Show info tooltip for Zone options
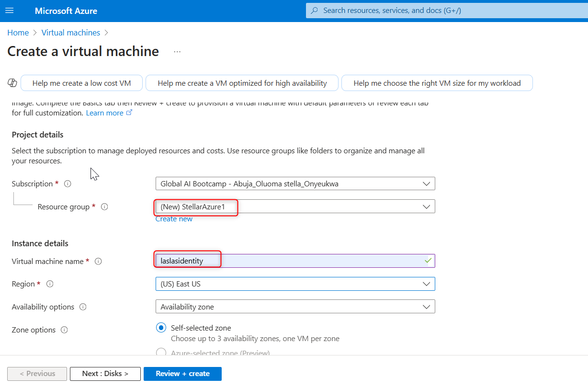This screenshot has width=588, height=389. tap(64, 330)
